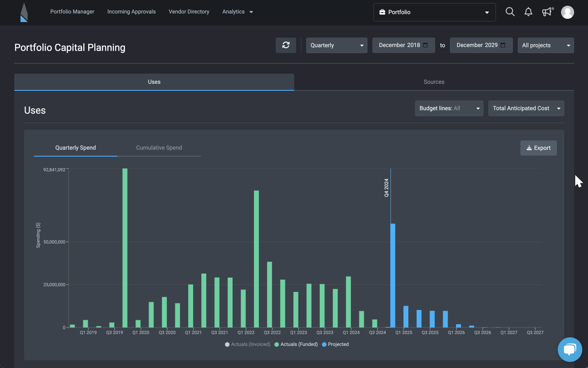Expand the Analytics menu
This screenshot has height=368, width=588.
238,12
